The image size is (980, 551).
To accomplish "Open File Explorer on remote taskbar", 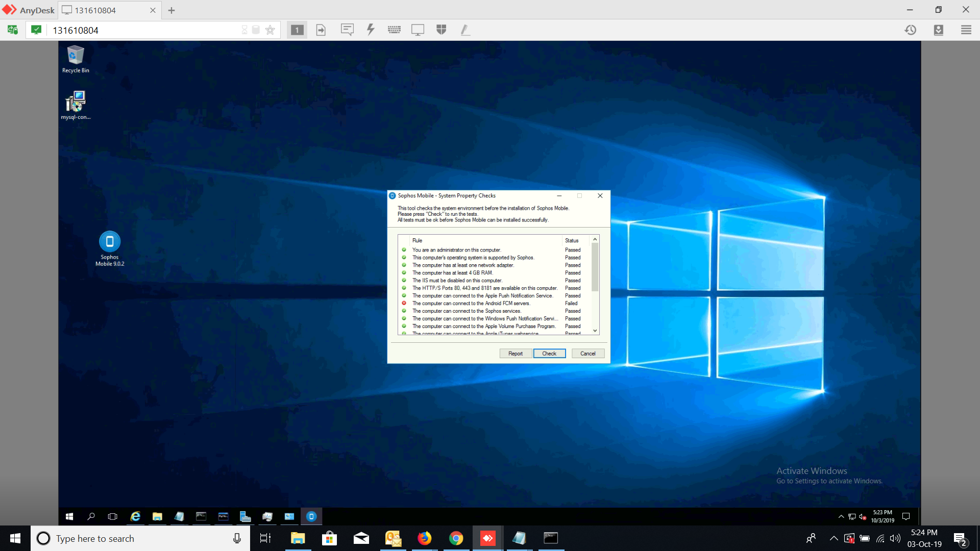I will 157,516.
